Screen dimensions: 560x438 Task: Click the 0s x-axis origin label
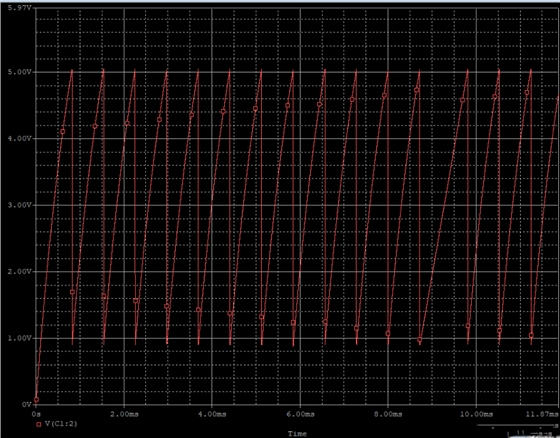[x=36, y=414]
